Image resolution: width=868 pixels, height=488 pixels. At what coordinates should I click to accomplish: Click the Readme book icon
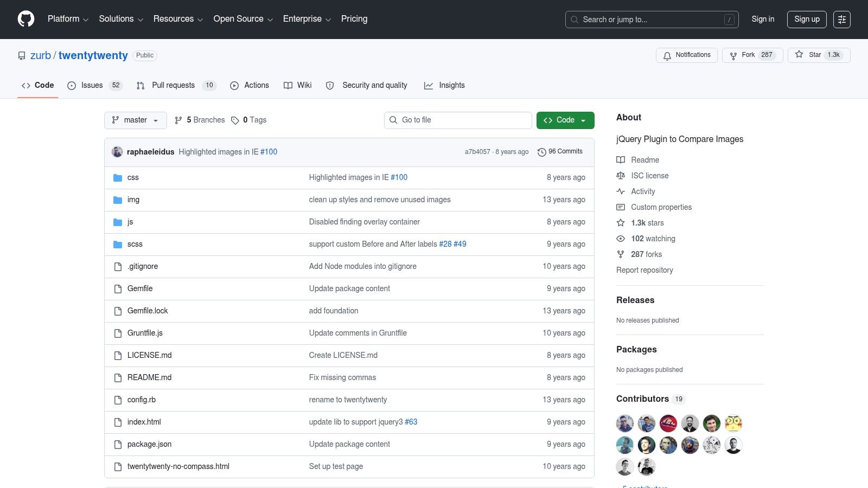(621, 160)
